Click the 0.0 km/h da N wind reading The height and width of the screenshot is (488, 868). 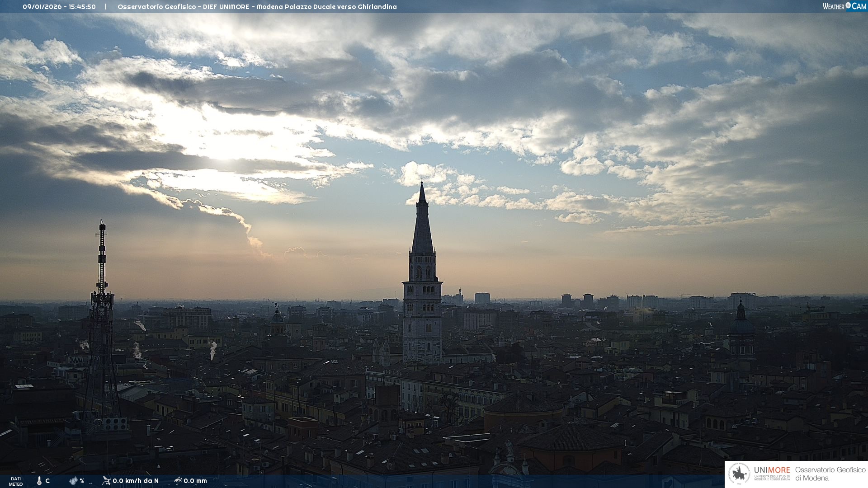tap(136, 481)
